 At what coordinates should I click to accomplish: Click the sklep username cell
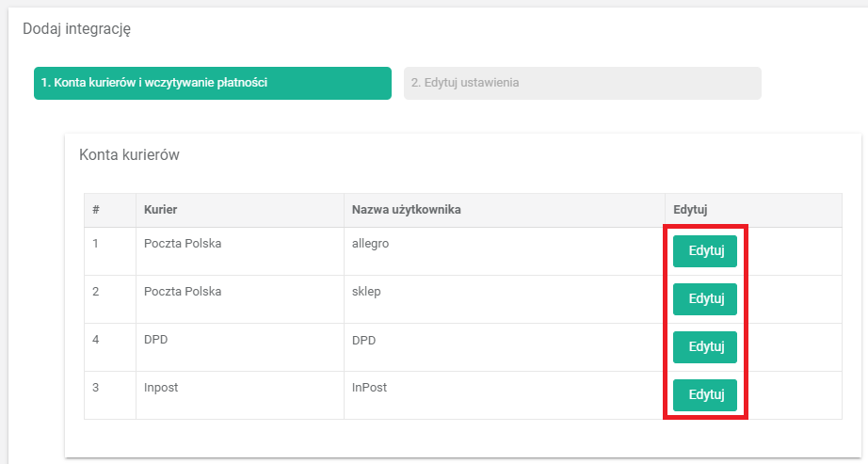[x=366, y=292]
